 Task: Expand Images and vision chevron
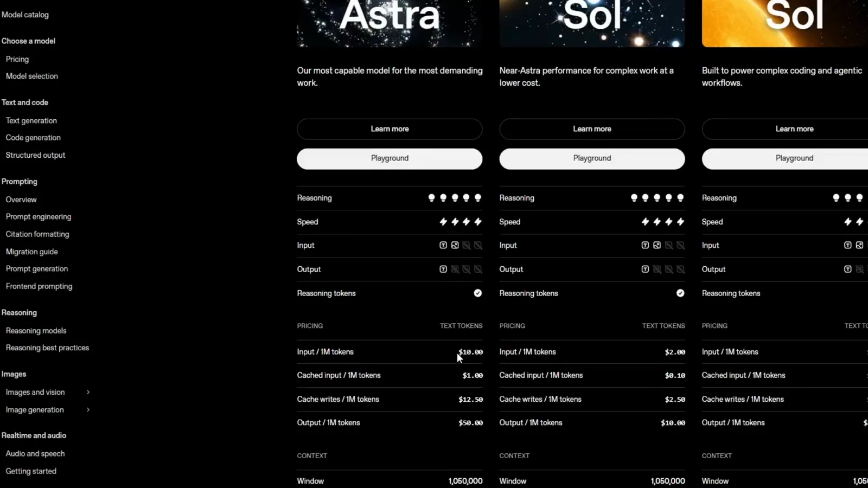click(x=88, y=392)
